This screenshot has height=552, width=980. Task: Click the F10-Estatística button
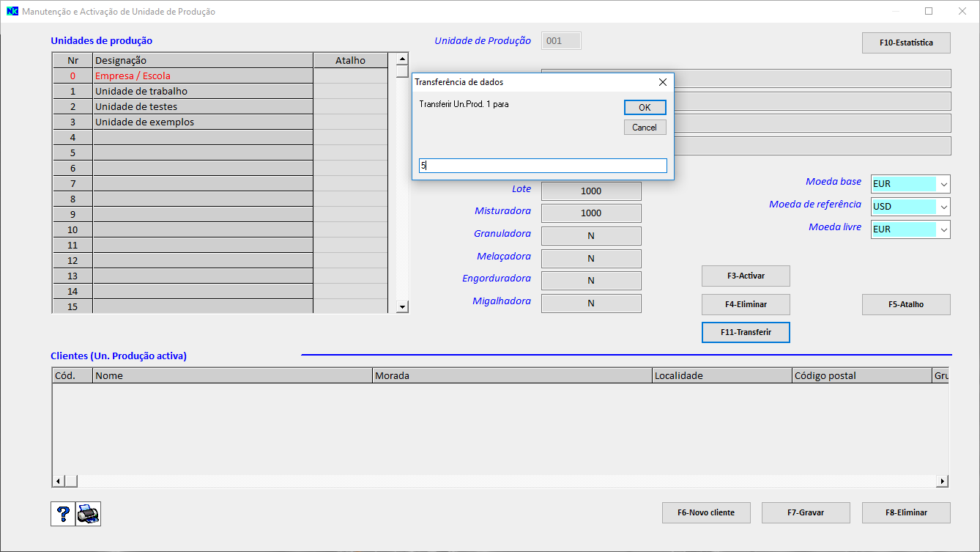coord(906,43)
